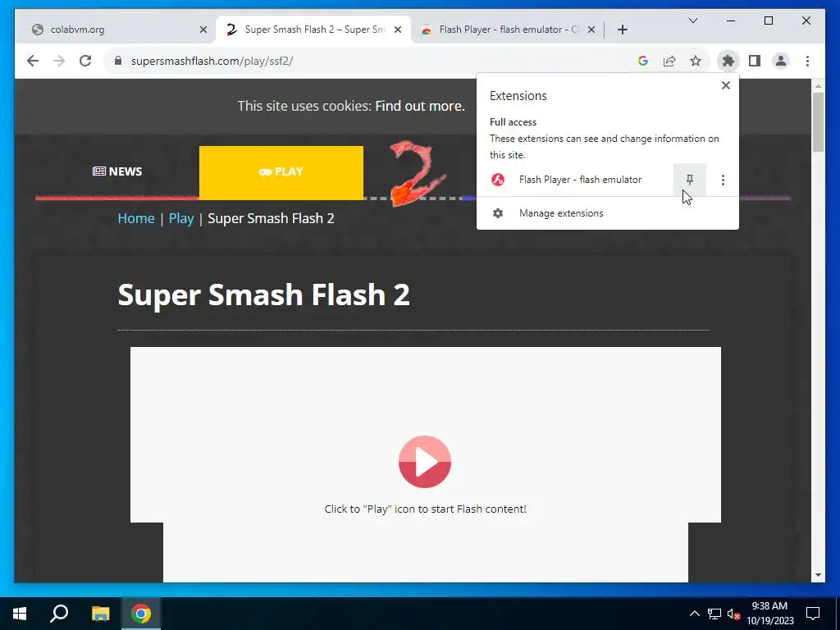Select the Super Smash Flash 2 tab
The image size is (840, 630).
(x=313, y=30)
